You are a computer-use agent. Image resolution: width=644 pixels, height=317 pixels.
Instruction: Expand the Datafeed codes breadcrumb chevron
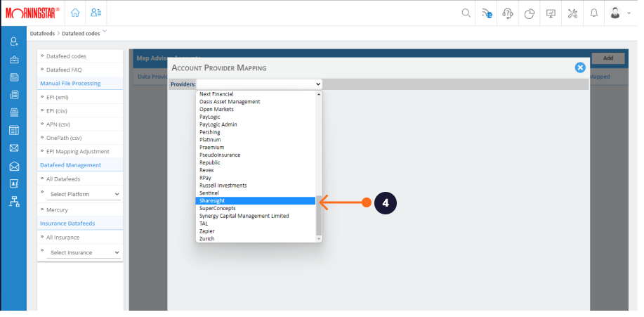click(105, 31)
